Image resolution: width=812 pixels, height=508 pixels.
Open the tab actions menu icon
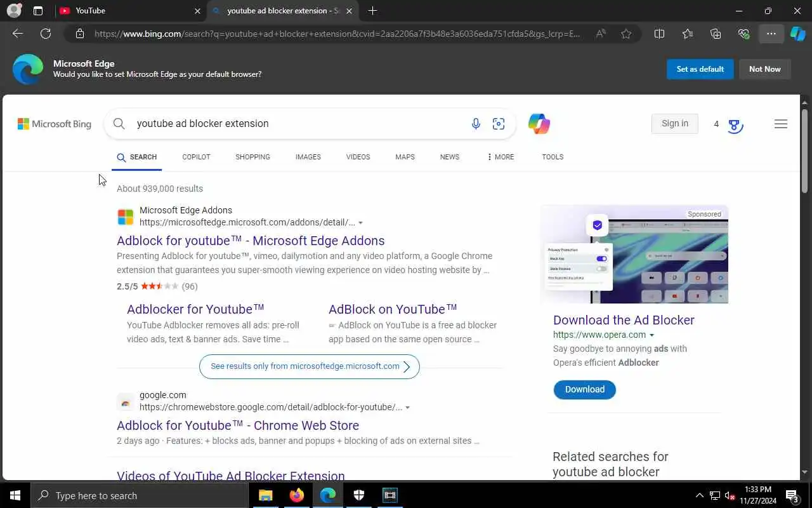pos(38,11)
